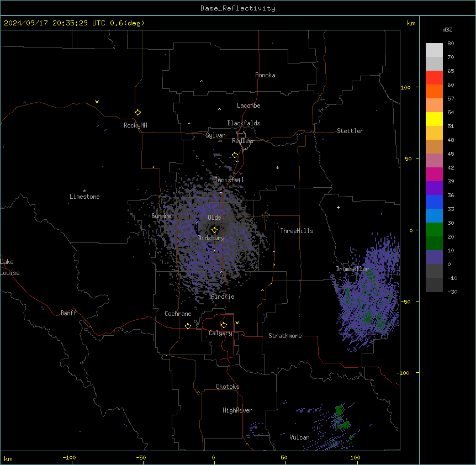Click the Lacombe town label
The height and width of the screenshot is (465, 476).
pyautogui.click(x=248, y=105)
